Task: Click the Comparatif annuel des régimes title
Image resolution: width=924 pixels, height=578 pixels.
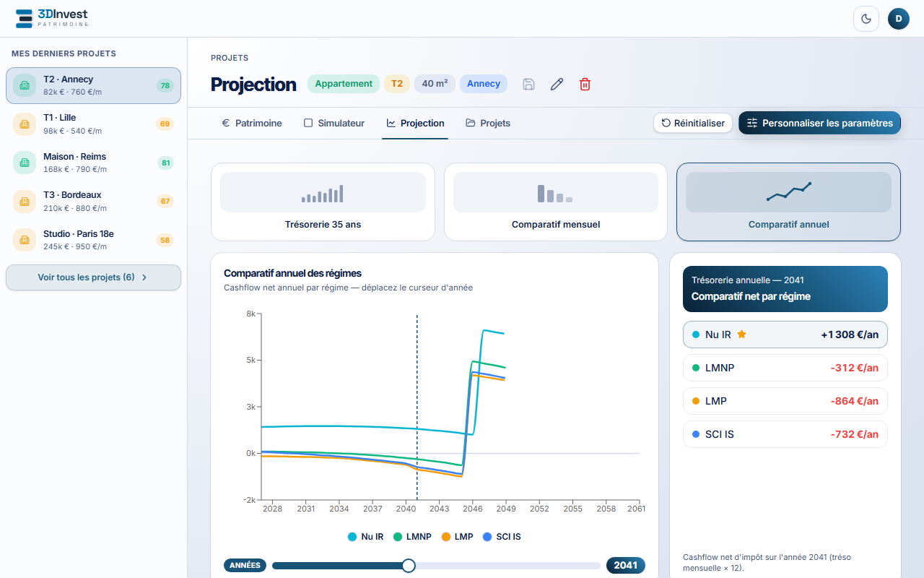Action: (x=293, y=273)
